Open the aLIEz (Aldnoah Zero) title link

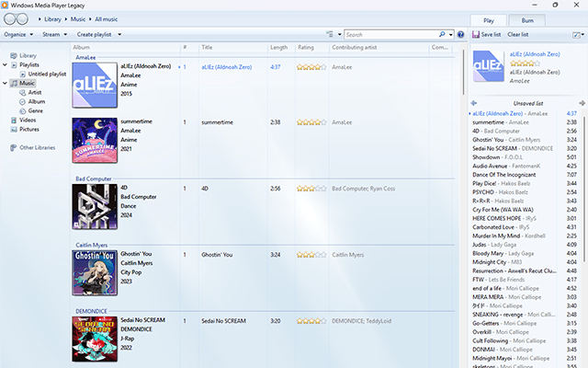[227, 67]
